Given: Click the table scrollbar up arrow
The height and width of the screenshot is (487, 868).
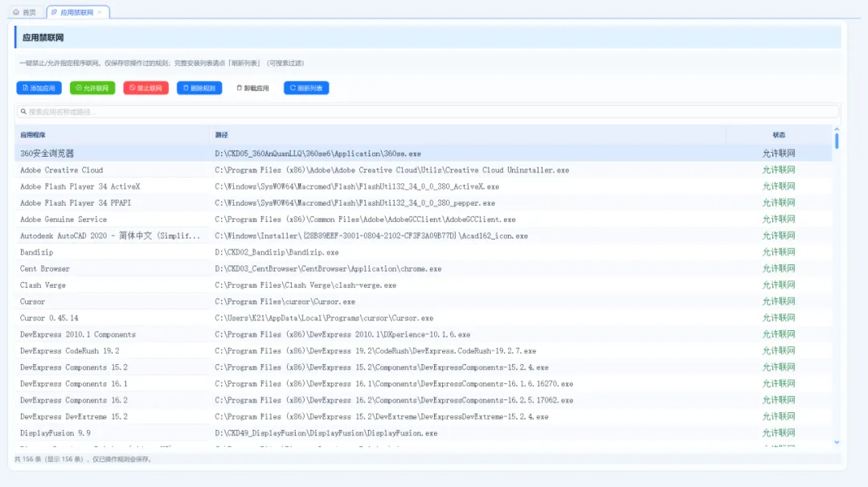Looking at the screenshot, I should [x=837, y=129].
